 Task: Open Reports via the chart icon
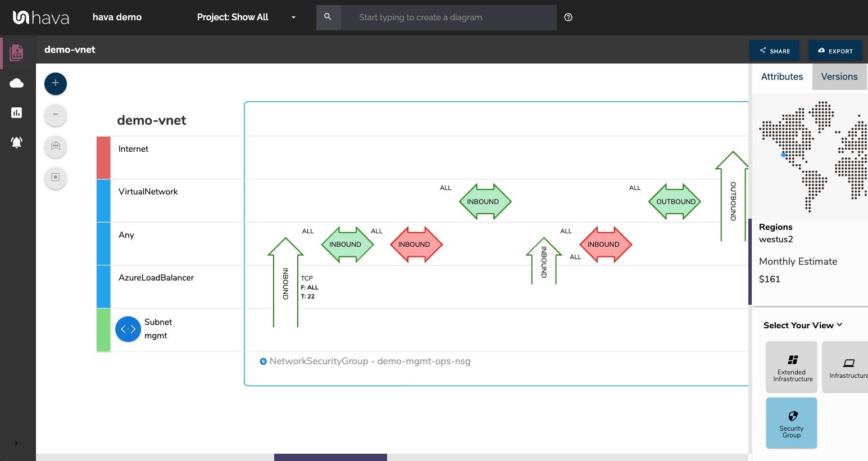tap(17, 112)
